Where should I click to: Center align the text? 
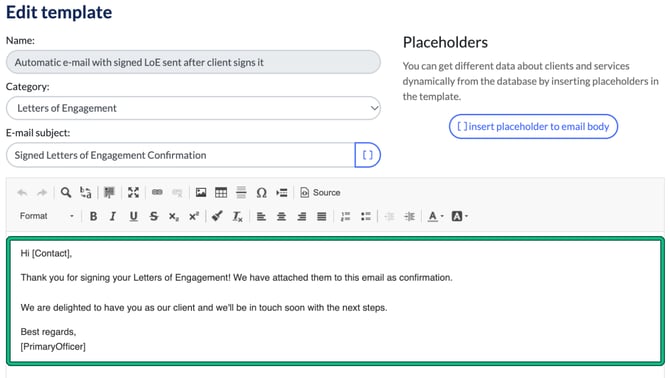(281, 217)
